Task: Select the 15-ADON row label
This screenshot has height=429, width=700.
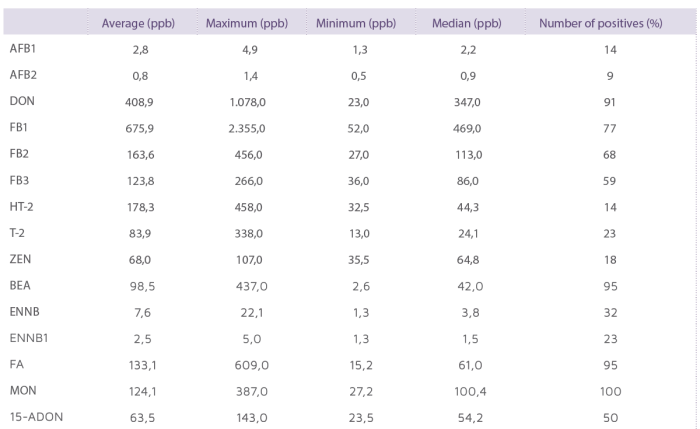Action: tap(37, 417)
